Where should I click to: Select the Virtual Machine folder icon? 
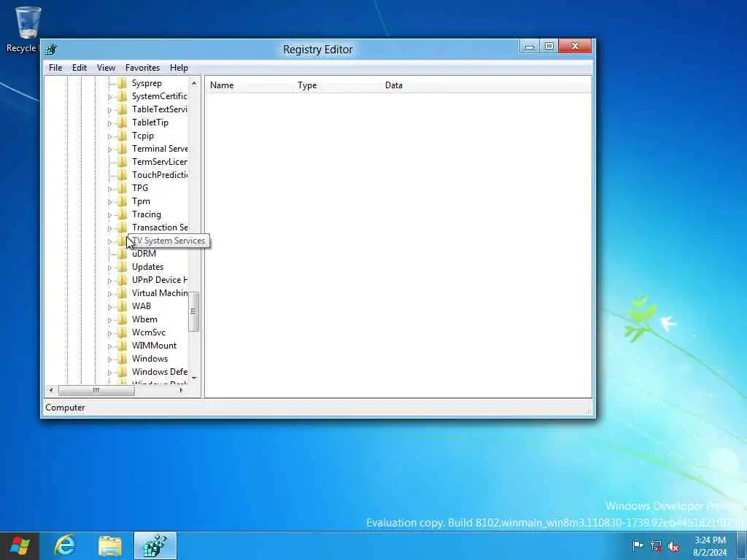[123, 293]
